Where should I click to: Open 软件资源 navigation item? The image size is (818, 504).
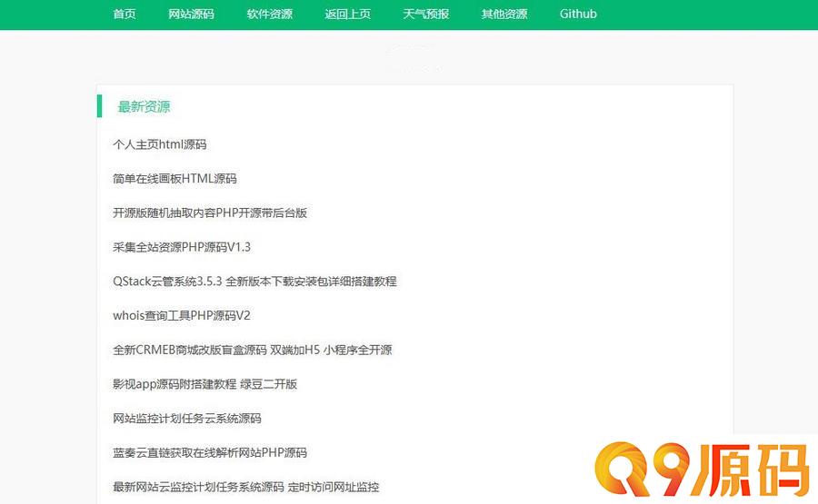(x=269, y=14)
